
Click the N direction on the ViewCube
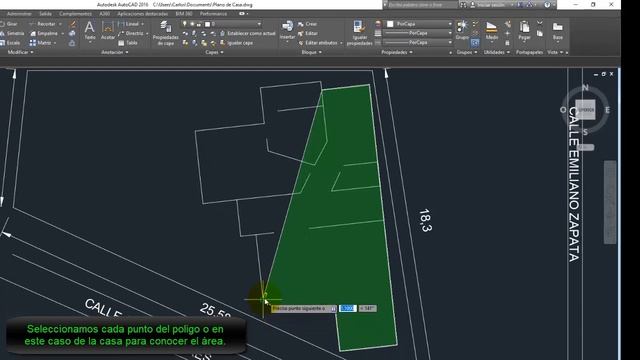tap(585, 88)
